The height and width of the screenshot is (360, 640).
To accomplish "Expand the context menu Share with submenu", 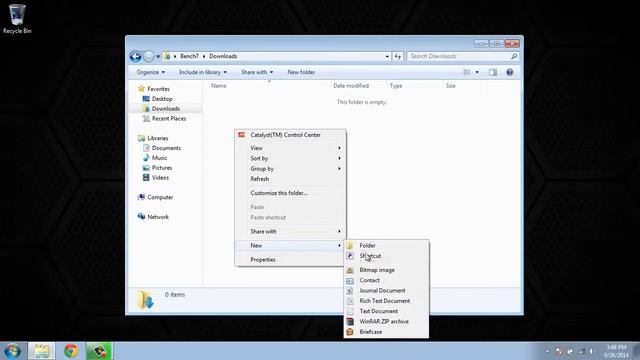I will 290,231.
